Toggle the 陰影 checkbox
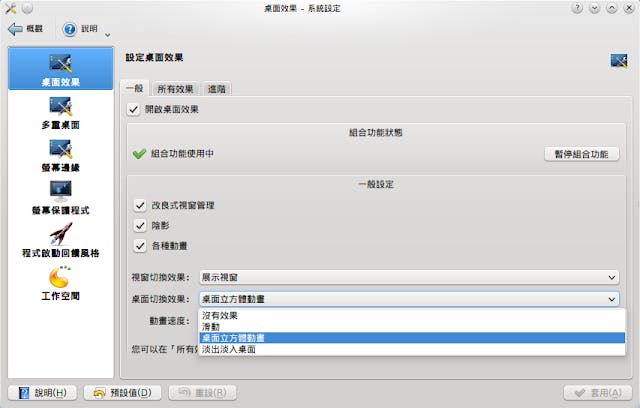The image size is (640, 408). 140,225
